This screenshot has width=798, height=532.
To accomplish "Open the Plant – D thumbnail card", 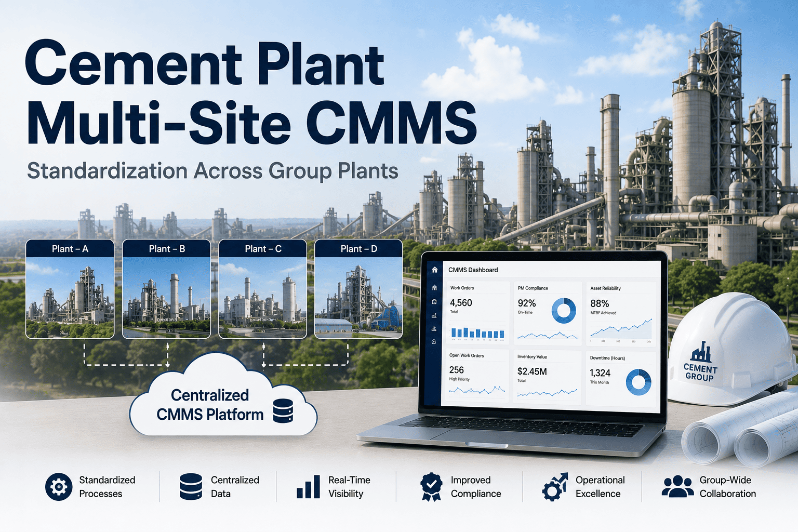I will 359,289.
